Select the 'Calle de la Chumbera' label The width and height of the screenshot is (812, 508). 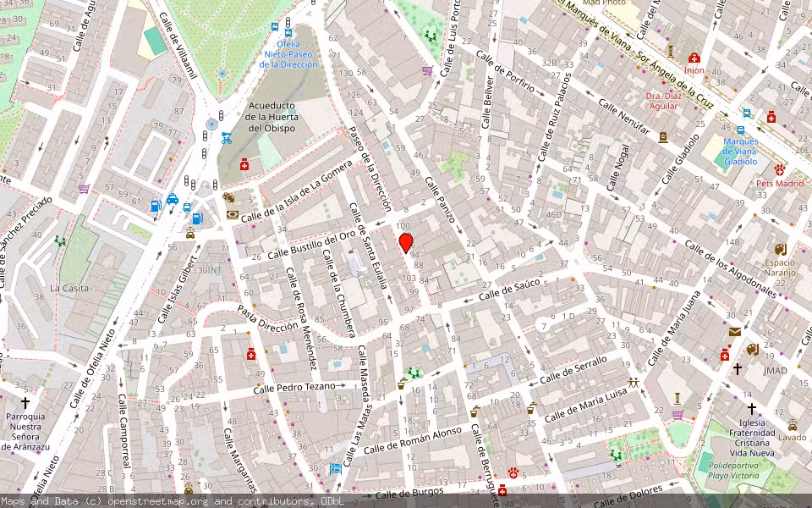pos(338,294)
